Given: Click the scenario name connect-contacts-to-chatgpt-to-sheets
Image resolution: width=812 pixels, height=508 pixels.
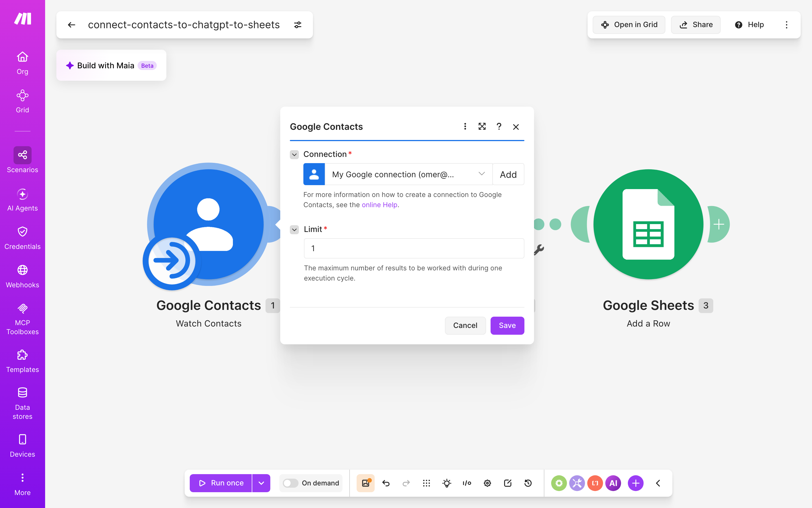Looking at the screenshot, I should pyautogui.click(x=184, y=25).
